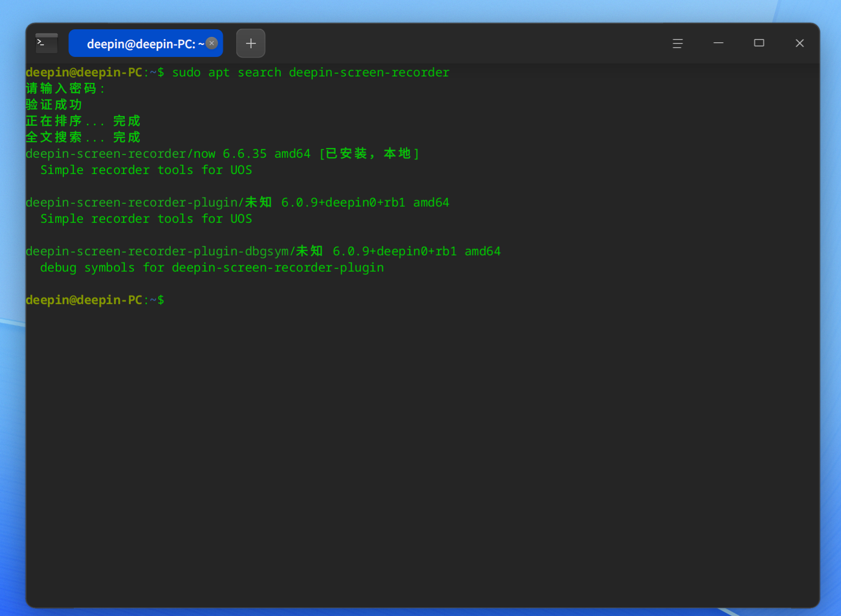Click the empty prompt 'deepin@deepin-PC:~$' at bottom
841x616 pixels.
95,300
